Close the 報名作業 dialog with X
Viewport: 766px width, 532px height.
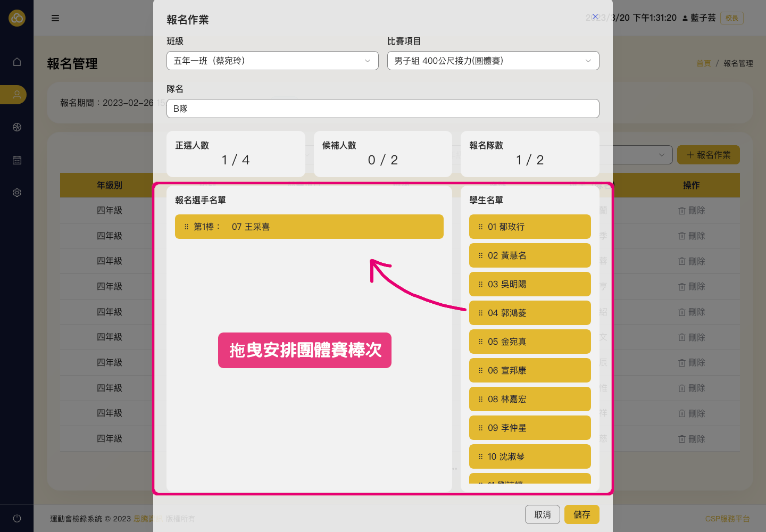pyautogui.click(x=595, y=17)
